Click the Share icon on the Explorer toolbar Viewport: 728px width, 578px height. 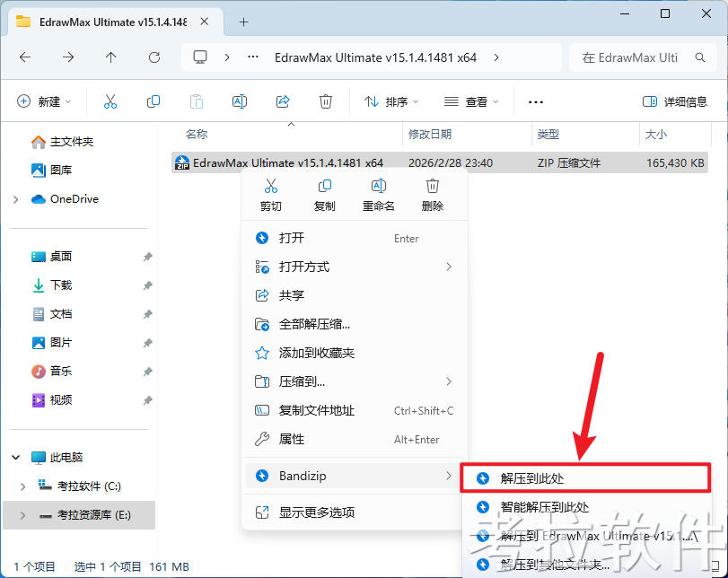(283, 102)
